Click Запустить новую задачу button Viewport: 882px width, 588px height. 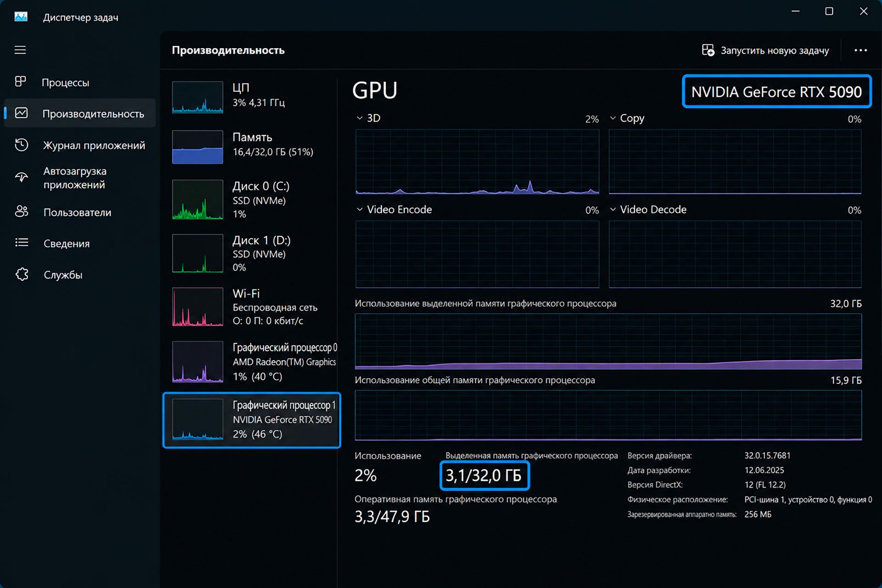(x=765, y=50)
